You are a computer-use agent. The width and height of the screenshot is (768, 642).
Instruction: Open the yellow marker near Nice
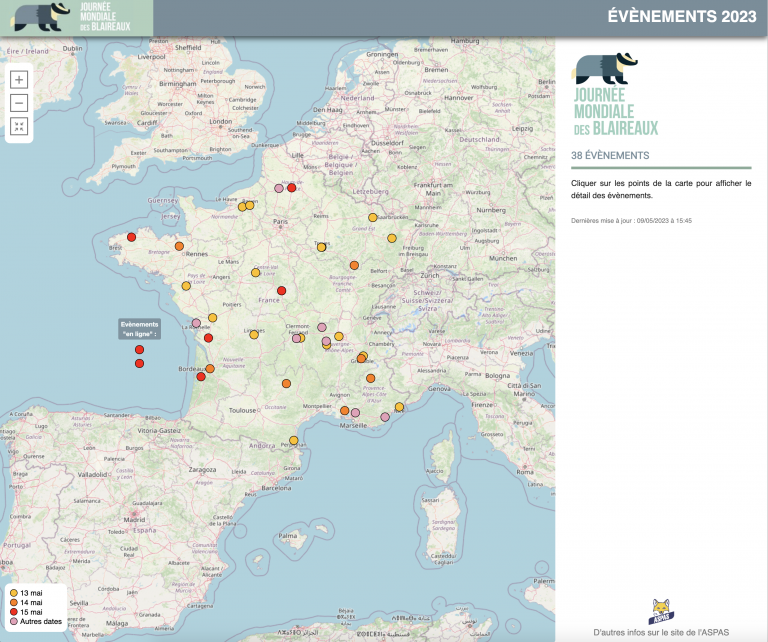[x=399, y=407]
